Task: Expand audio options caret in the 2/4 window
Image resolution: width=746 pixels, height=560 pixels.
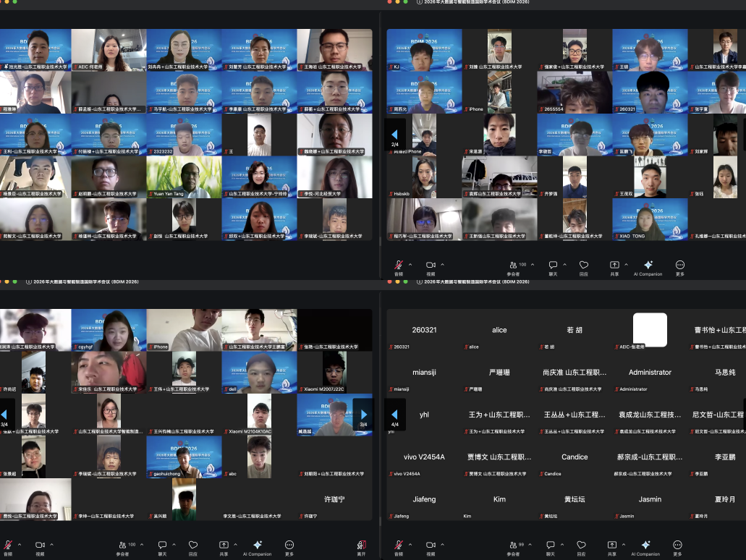Action: pyautogui.click(x=410, y=265)
